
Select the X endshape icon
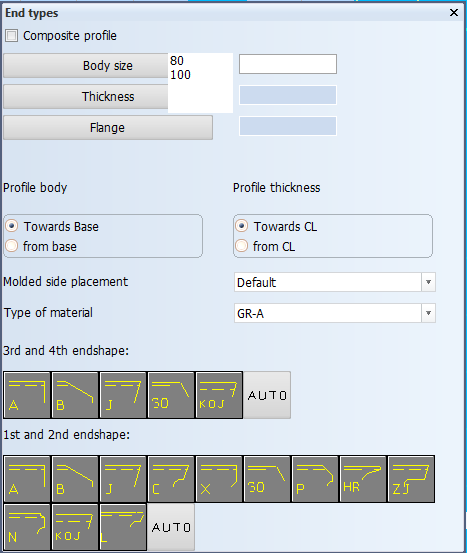tap(219, 479)
